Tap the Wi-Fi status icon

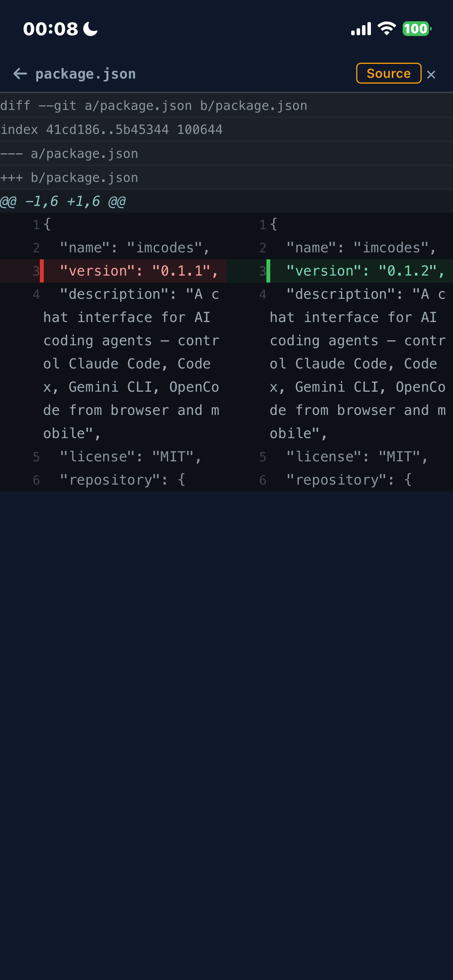386,29
